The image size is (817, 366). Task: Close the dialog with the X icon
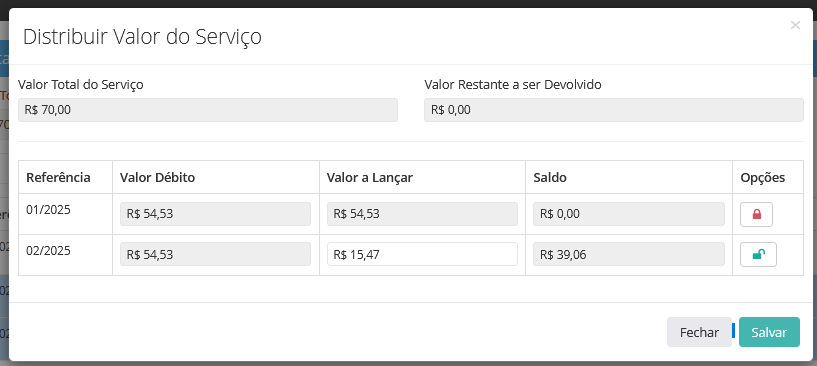(x=795, y=25)
